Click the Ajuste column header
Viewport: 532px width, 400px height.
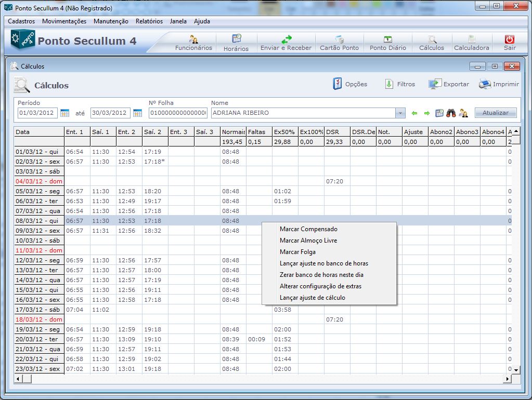pyautogui.click(x=415, y=132)
